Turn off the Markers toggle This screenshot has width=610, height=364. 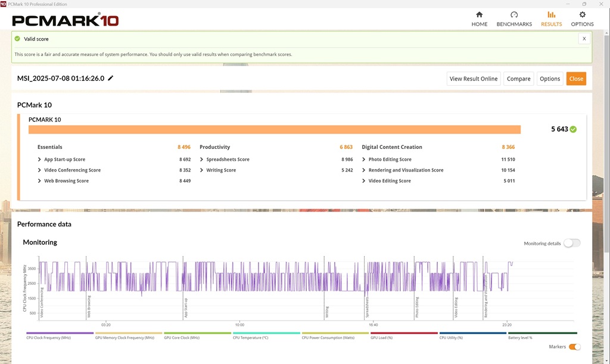[575, 347]
